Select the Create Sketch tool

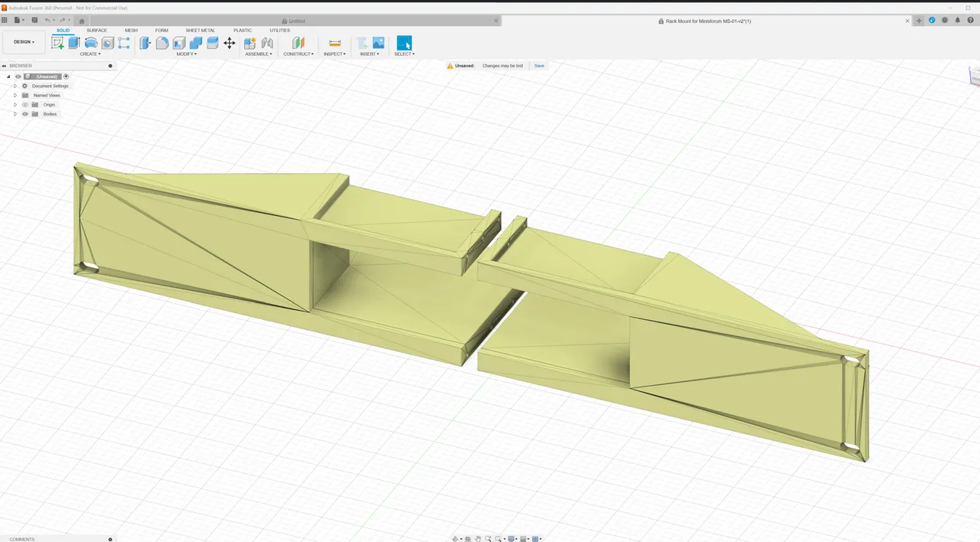[x=57, y=43]
